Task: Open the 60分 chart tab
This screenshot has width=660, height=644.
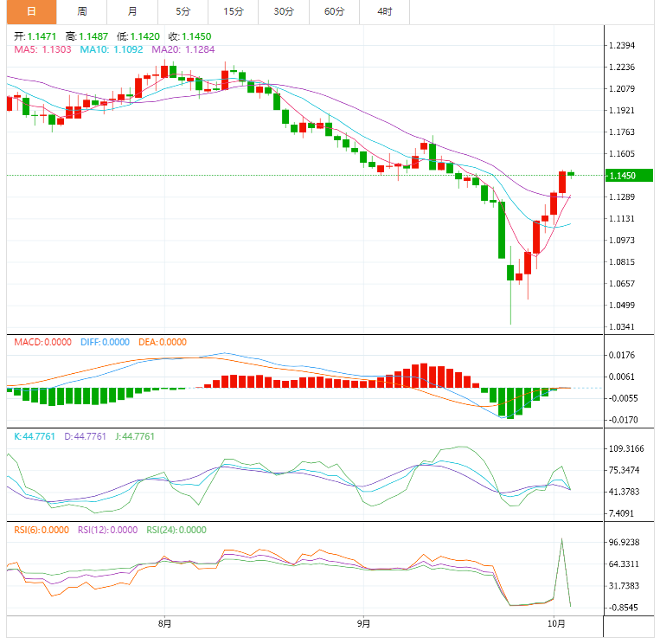Action: [334, 12]
